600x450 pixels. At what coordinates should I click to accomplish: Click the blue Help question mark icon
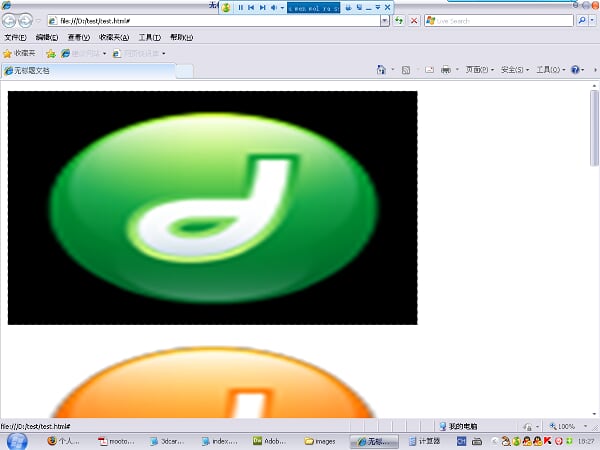click(x=575, y=70)
